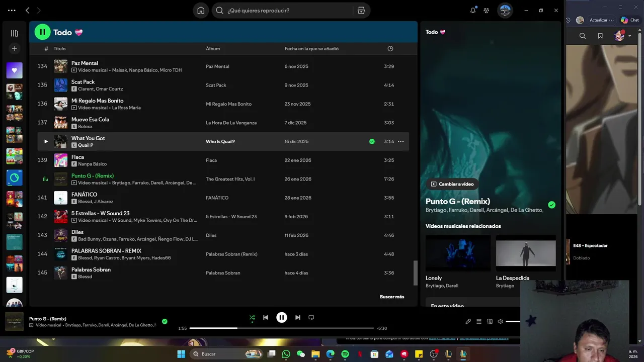Go back with the left arrow
The width and height of the screenshot is (644, 362).
[x=28, y=10]
